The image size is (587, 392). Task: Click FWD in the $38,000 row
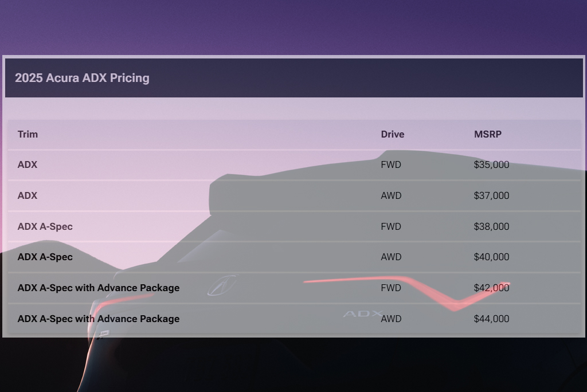point(391,226)
